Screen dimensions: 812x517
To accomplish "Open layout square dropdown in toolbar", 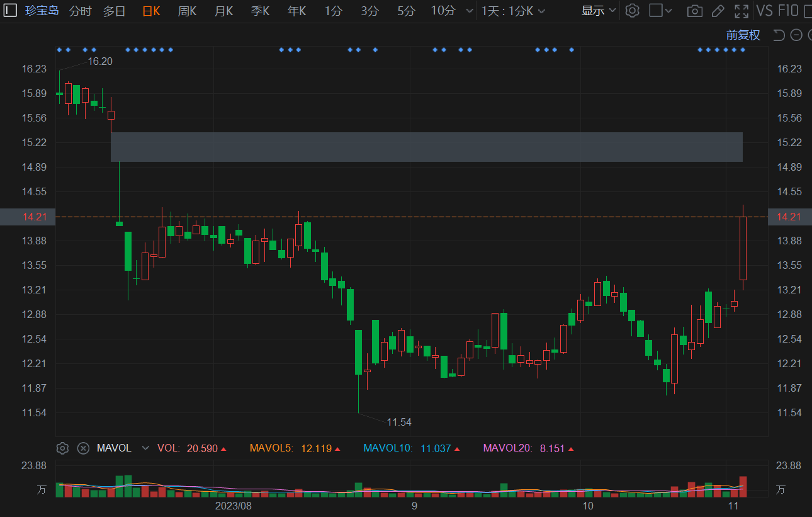I will (660, 11).
